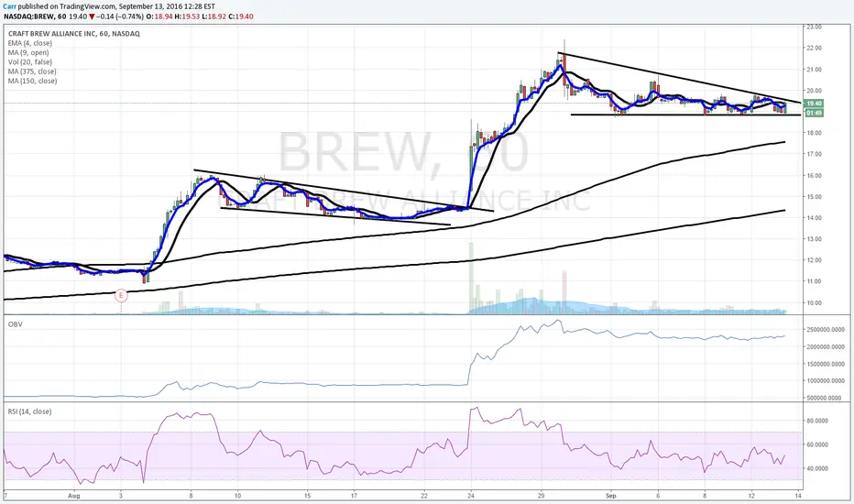This screenshot has height=504, width=854.
Task: Click the 'L:18.92' low value in header
Action: pyautogui.click(x=214, y=16)
